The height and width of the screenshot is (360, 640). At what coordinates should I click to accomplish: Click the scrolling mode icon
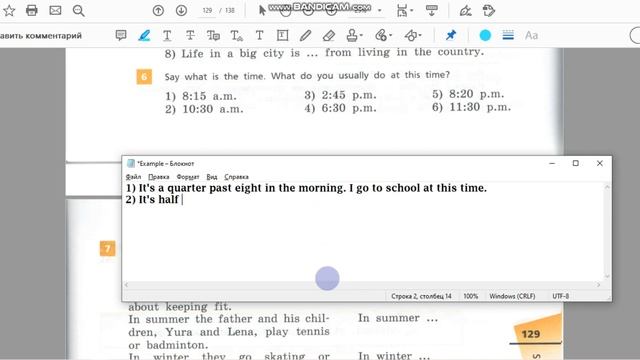coord(431,11)
